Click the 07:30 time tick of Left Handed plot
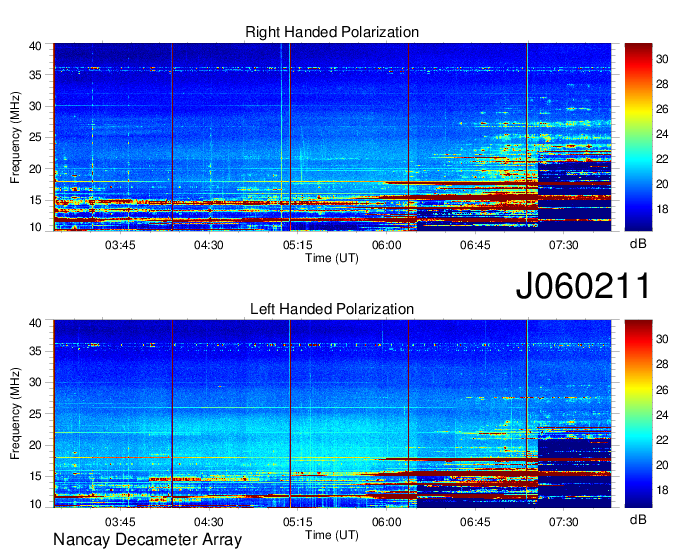Viewport: 680px width, 552px height. tap(563, 522)
